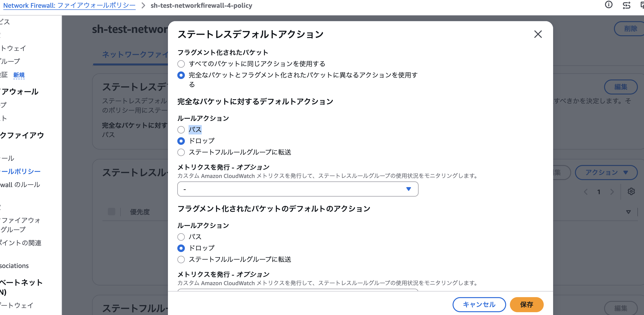Screen dimensions: 644x315
Task: Open ファイアウォールポリシー in the sidebar
Action: [20, 171]
